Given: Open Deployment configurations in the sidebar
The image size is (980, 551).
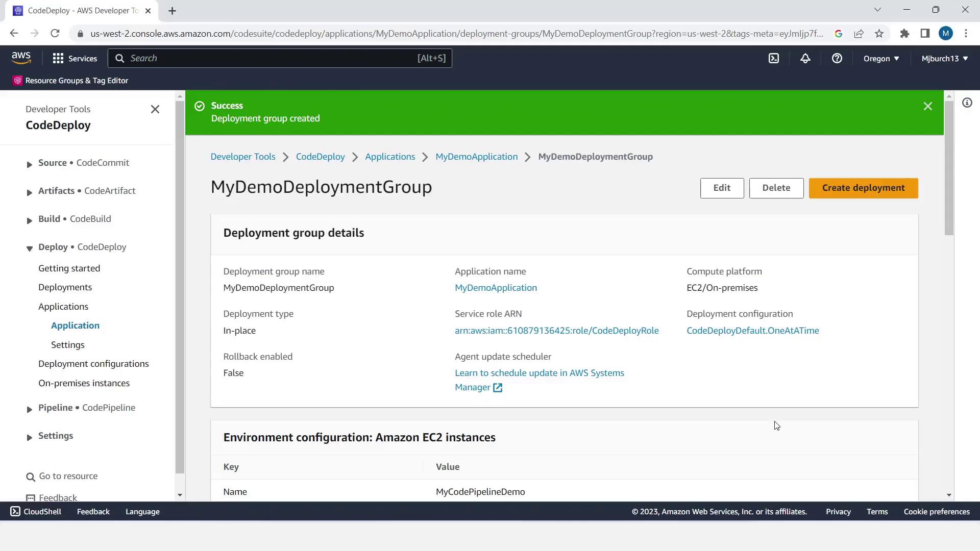Looking at the screenshot, I should click(x=93, y=364).
